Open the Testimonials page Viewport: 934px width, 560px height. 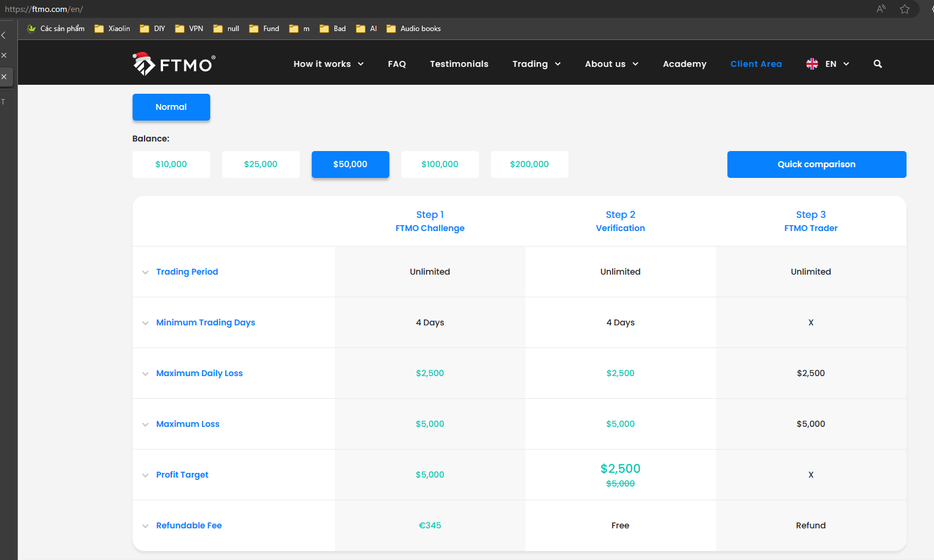point(459,64)
